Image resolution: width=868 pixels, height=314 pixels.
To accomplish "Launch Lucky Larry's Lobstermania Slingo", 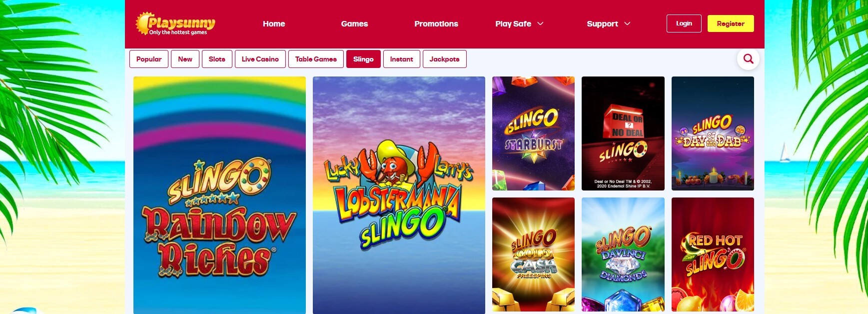I will click(399, 195).
